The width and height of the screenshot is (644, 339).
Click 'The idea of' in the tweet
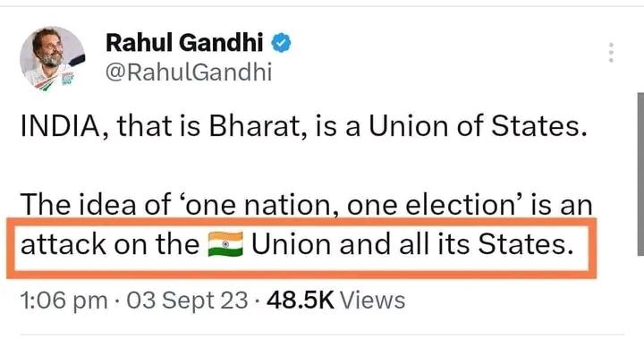click(96, 205)
